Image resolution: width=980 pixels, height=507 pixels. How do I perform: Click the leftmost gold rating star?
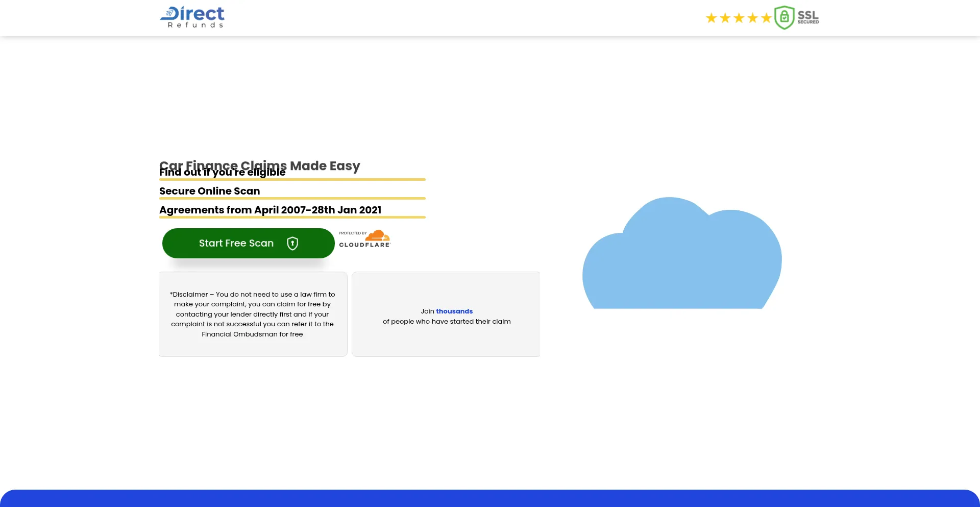pyautogui.click(x=711, y=18)
